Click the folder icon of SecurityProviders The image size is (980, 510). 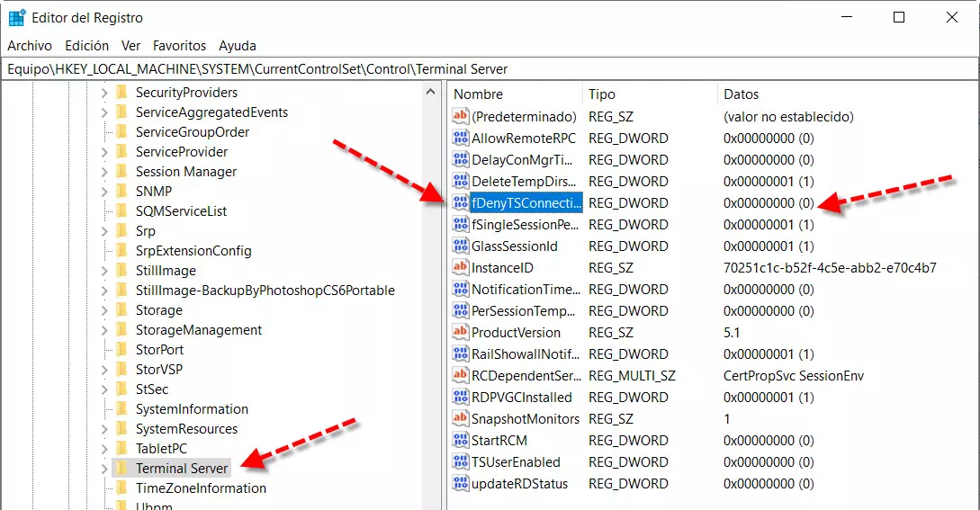pyautogui.click(x=121, y=92)
